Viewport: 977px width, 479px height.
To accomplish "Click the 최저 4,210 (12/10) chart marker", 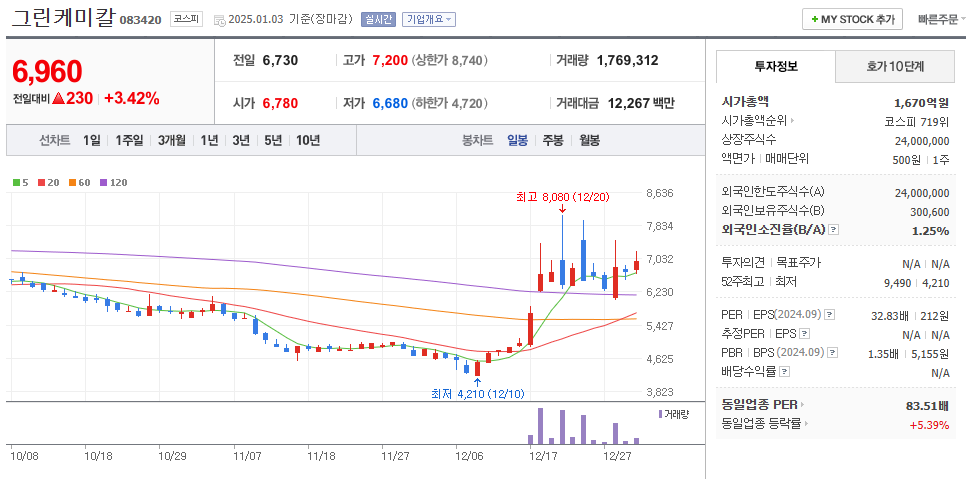I will tap(478, 394).
